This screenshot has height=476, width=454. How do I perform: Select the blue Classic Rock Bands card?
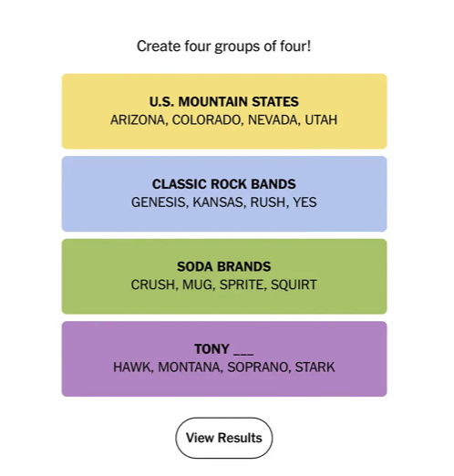[x=224, y=193]
